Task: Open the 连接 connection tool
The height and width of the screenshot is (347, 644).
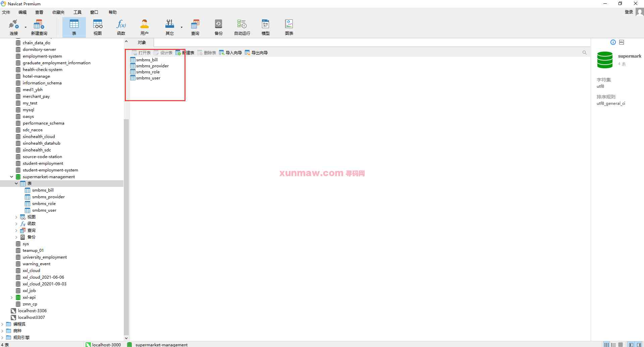Action: pos(13,27)
